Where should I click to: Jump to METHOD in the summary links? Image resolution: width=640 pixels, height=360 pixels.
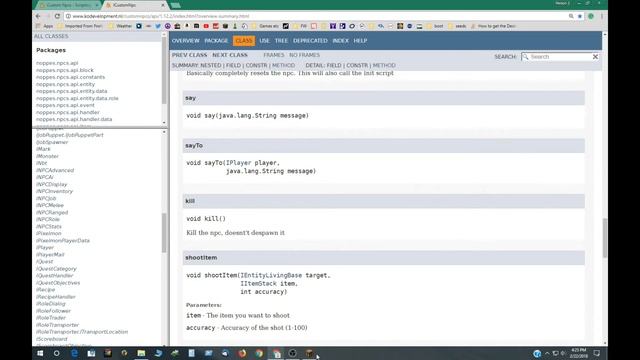tap(283, 65)
